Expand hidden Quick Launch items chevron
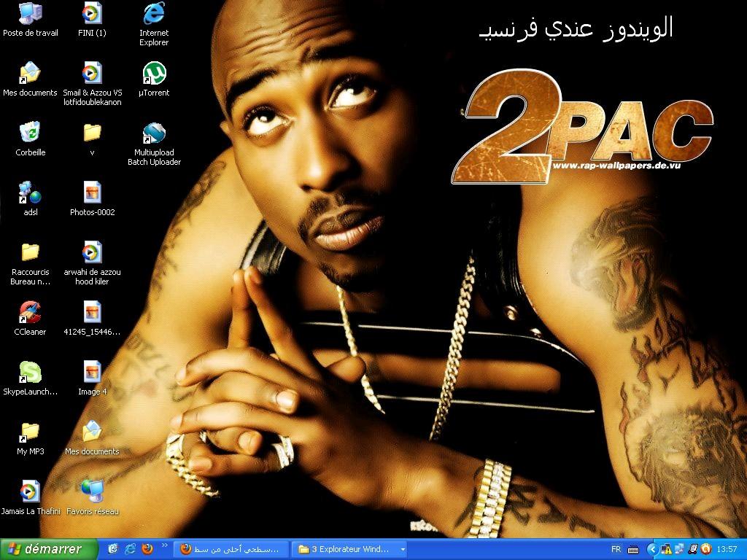 pos(165,545)
